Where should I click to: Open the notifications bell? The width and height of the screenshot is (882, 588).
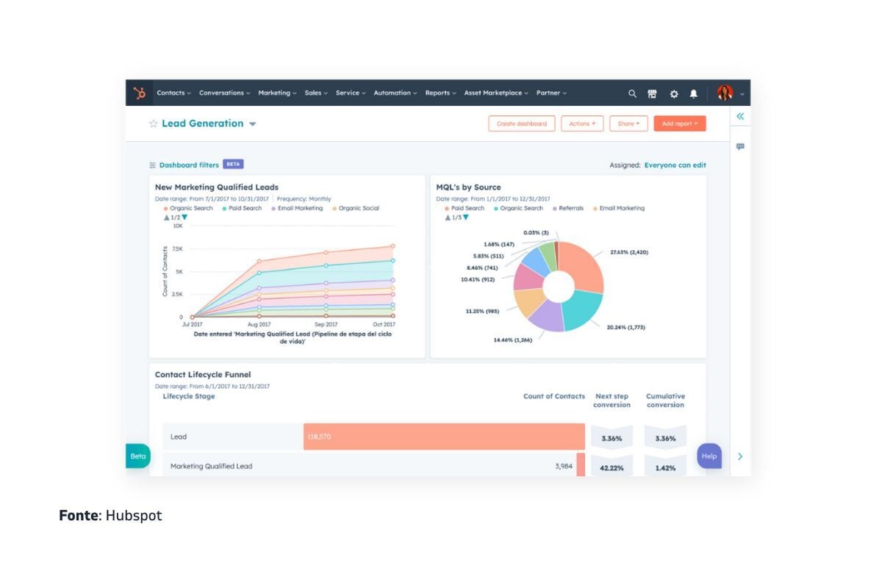tap(692, 93)
